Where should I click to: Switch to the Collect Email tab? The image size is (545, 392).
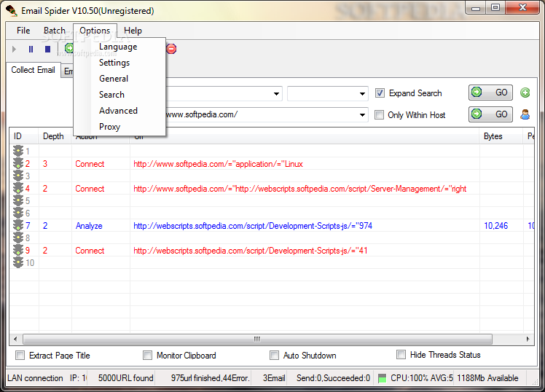click(33, 70)
